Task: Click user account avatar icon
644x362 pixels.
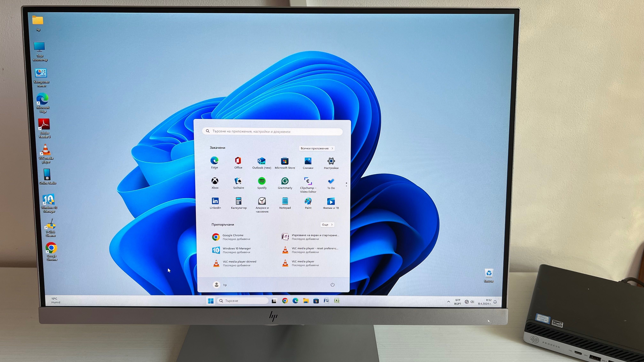Action: (216, 284)
